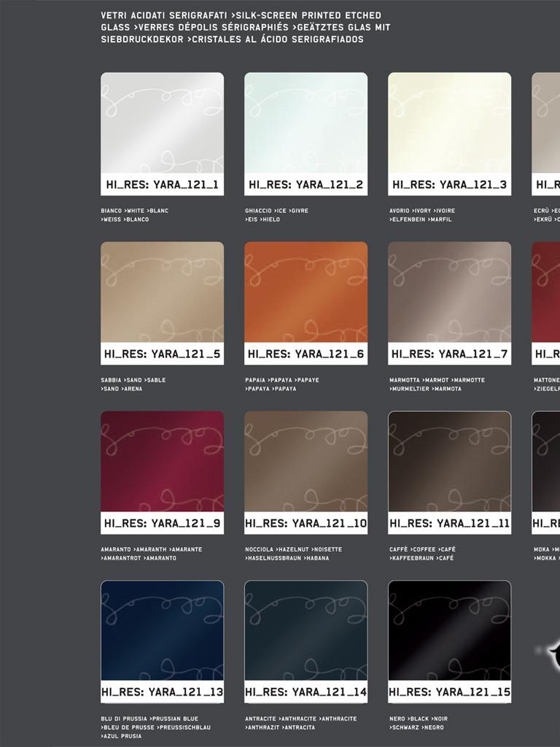Open the HI_RES: YARA_121_15 label
This screenshot has height=747, width=560.
[x=449, y=692]
